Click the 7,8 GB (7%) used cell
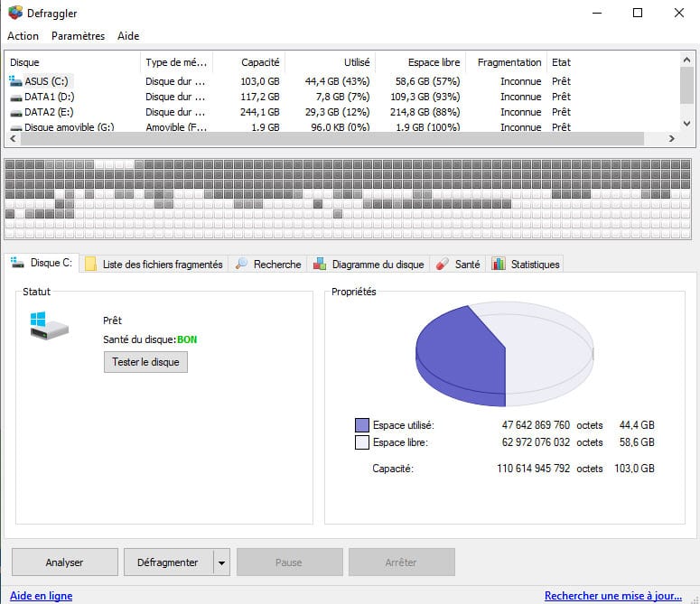This screenshot has width=700, height=604. coord(343,97)
